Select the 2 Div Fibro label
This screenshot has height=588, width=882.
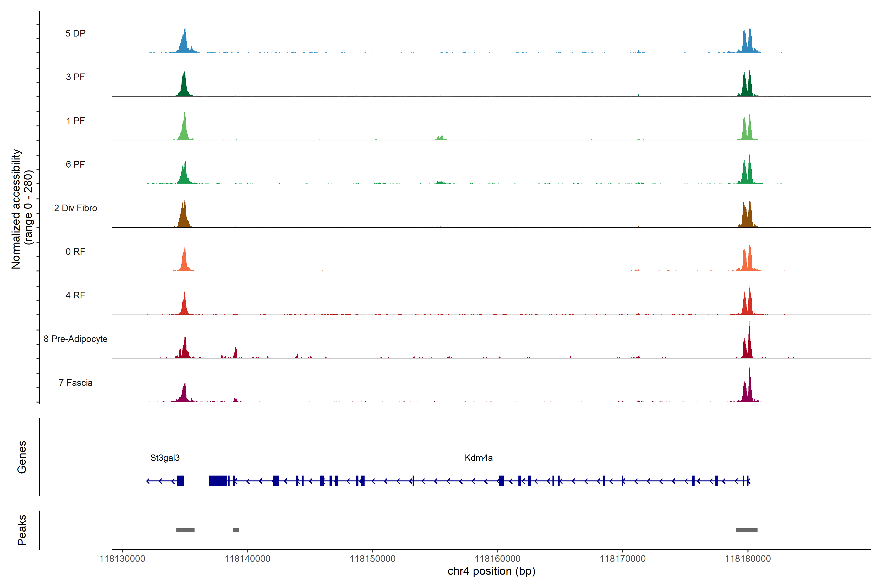[75, 208]
